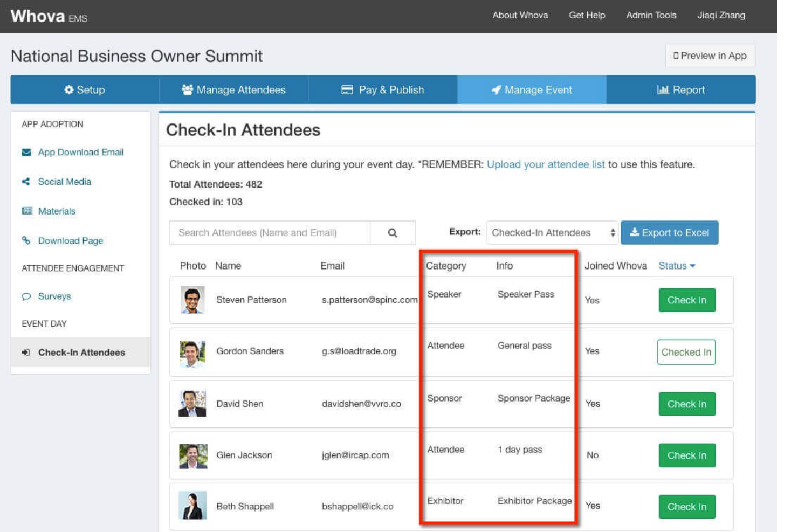This screenshot has height=532, width=798.
Task: Click the attendee search magnifier icon
Action: pyautogui.click(x=393, y=232)
